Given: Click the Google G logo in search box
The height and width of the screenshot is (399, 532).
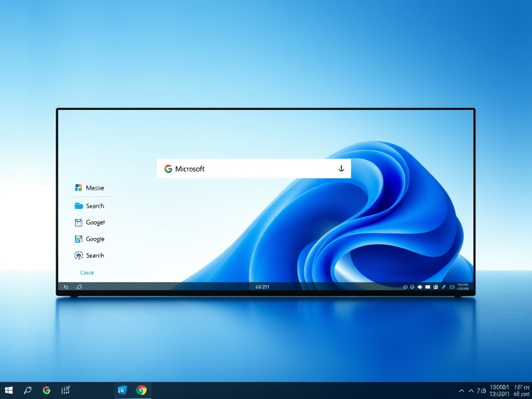Looking at the screenshot, I should coord(168,169).
